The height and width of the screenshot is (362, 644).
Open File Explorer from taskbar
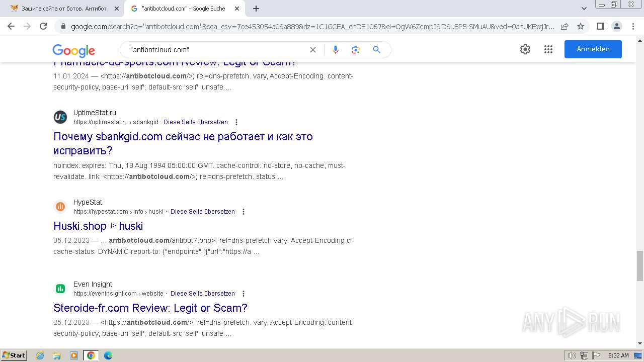(x=57, y=355)
